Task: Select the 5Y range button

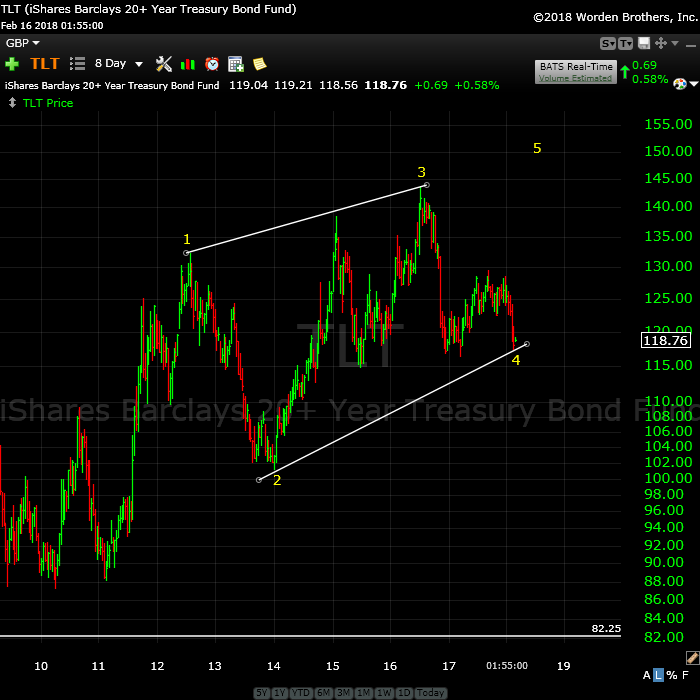Action: click(x=262, y=692)
